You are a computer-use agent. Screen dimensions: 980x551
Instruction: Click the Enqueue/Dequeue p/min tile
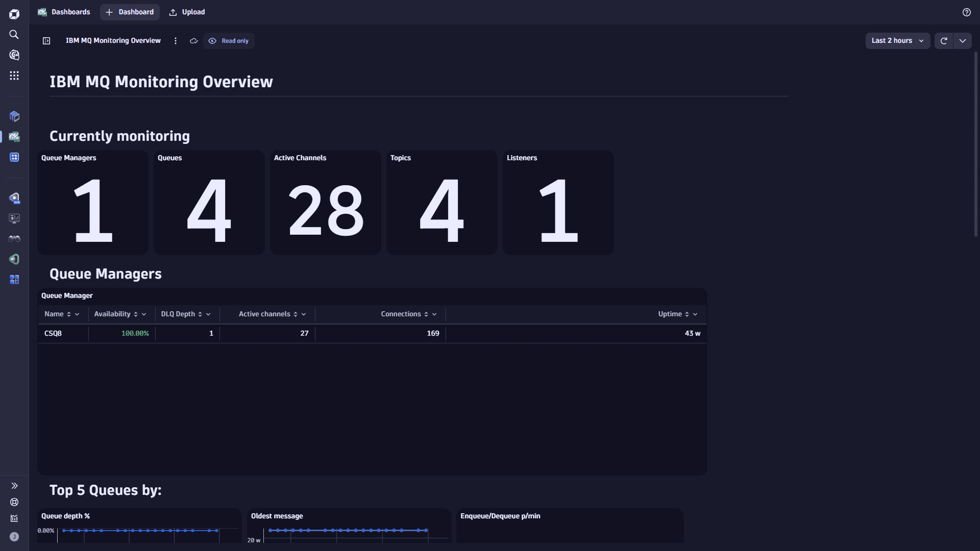coord(570,525)
